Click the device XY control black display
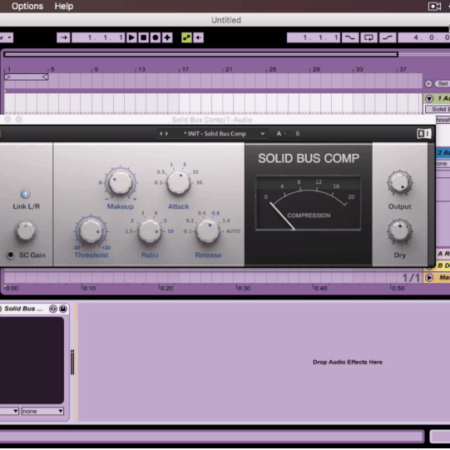This screenshot has height=450, width=450. (x=31, y=360)
